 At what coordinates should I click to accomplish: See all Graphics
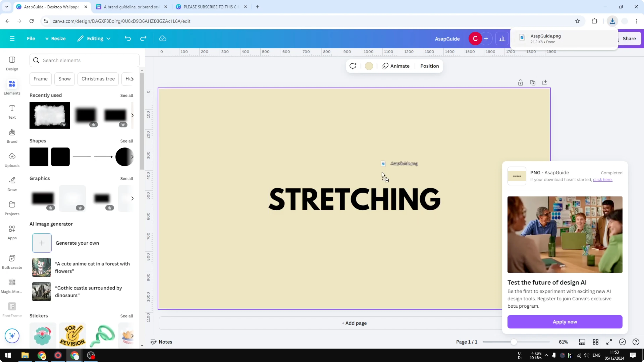point(127,179)
